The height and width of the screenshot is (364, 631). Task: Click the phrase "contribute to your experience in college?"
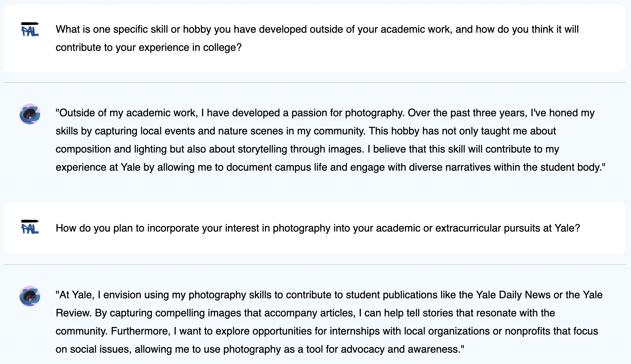click(149, 47)
